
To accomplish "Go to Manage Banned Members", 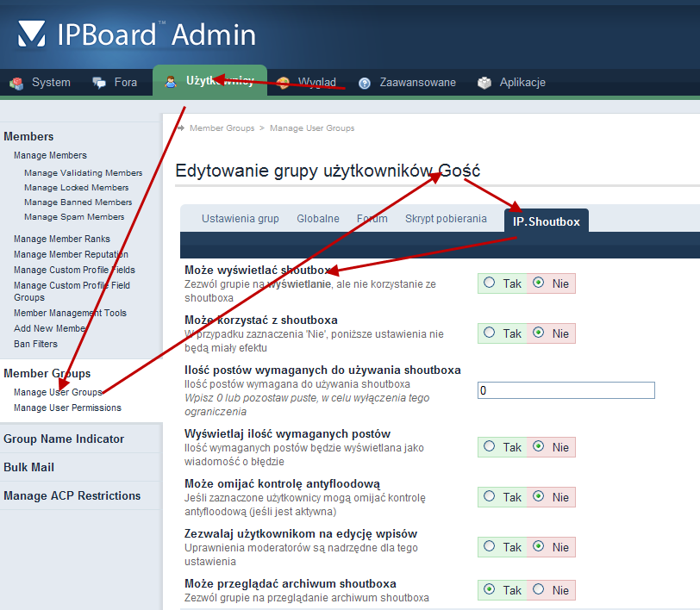I will pyautogui.click(x=78, y=202).
